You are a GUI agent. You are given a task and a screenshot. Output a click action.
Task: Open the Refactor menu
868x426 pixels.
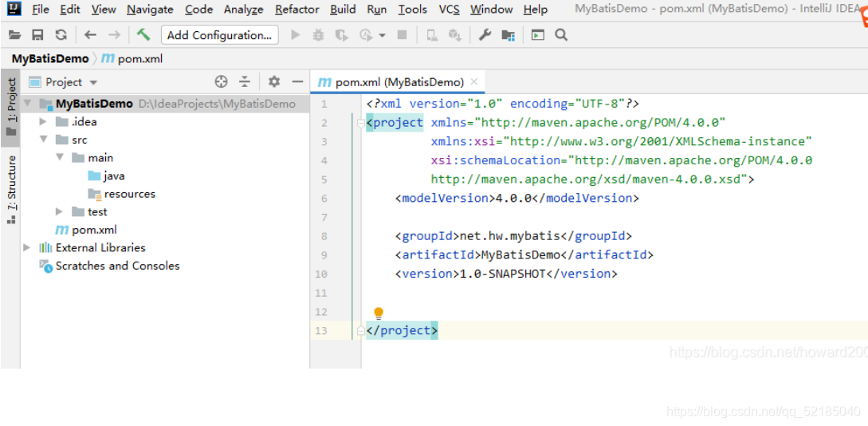pos(297,10)
